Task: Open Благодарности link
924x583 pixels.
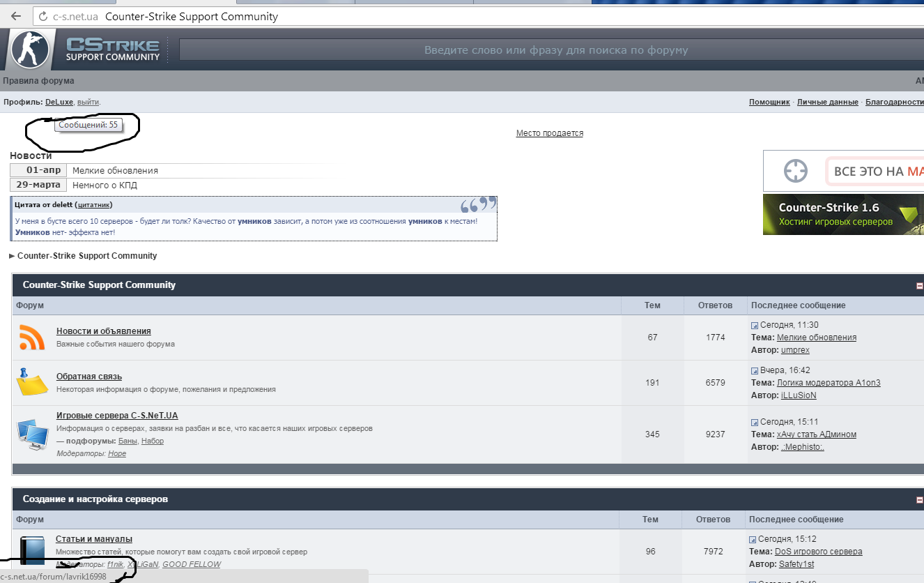Action: 895,102
